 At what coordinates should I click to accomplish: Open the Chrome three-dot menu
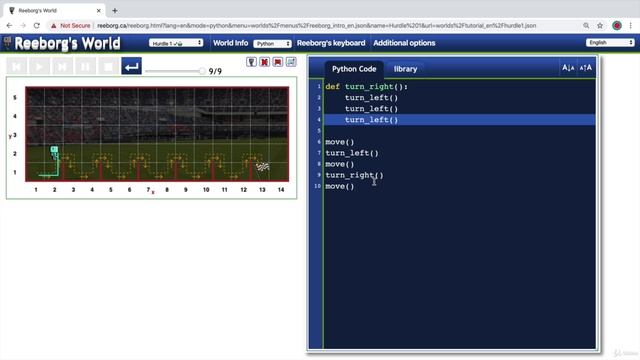pyautogui.click(x=631, y=26)
